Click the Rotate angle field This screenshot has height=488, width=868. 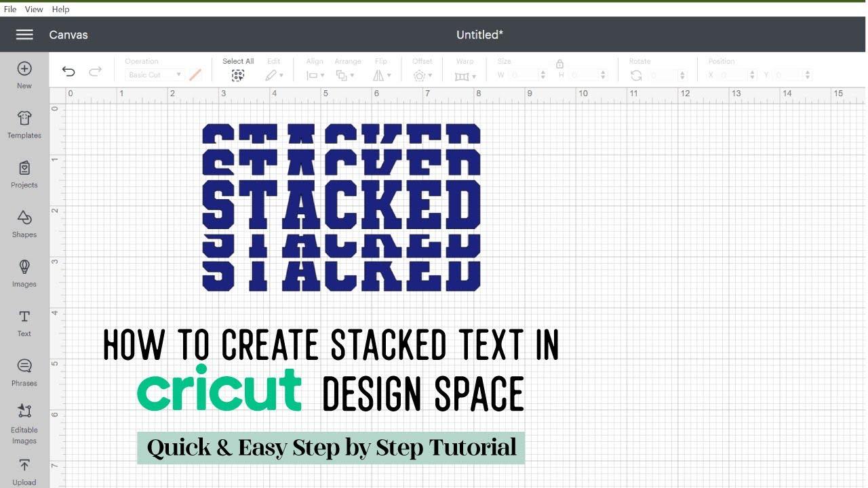(662, 75)
